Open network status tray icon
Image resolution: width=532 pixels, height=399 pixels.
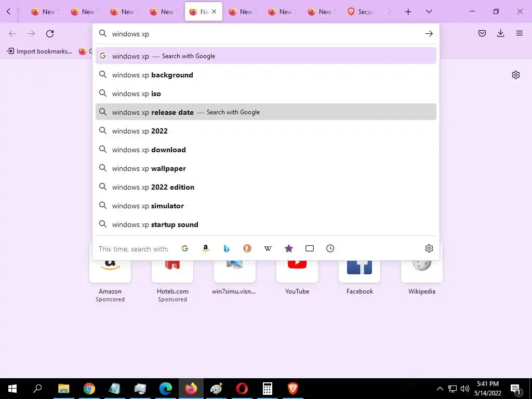tap(453, 389)
